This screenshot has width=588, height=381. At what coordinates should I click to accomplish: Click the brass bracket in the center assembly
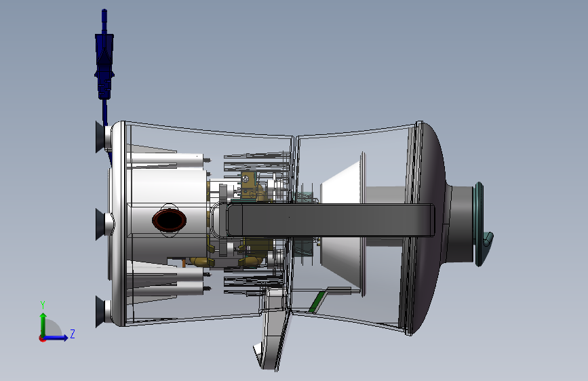(x=249, y=185)
